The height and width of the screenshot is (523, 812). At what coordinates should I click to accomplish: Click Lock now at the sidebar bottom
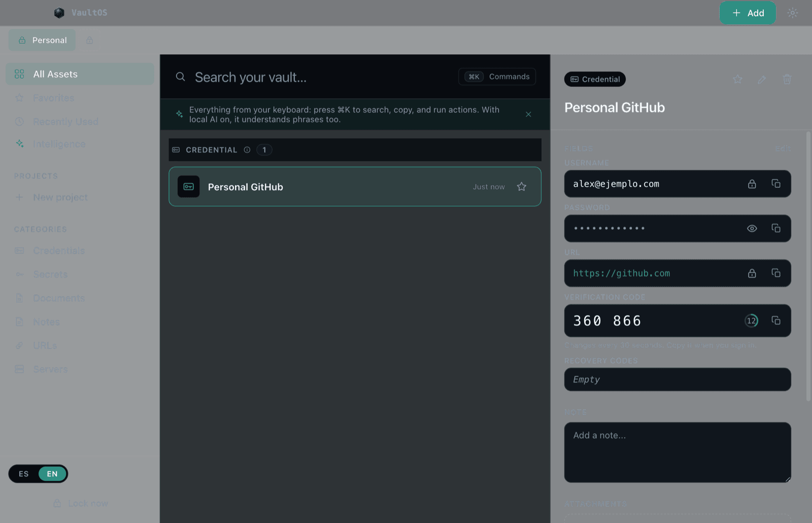tap(81, 503)
